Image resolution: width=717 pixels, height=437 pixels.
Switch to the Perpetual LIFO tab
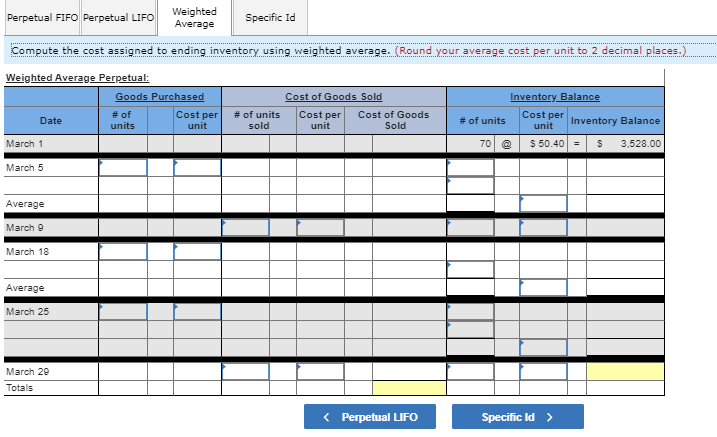coord(118,18)
